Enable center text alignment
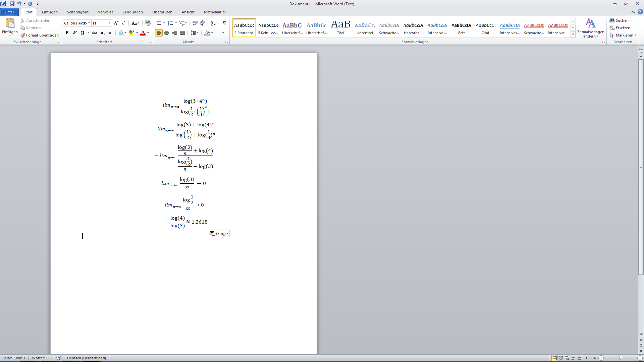The width and height of the screenshot is (644, 362). tap(167, 33)
